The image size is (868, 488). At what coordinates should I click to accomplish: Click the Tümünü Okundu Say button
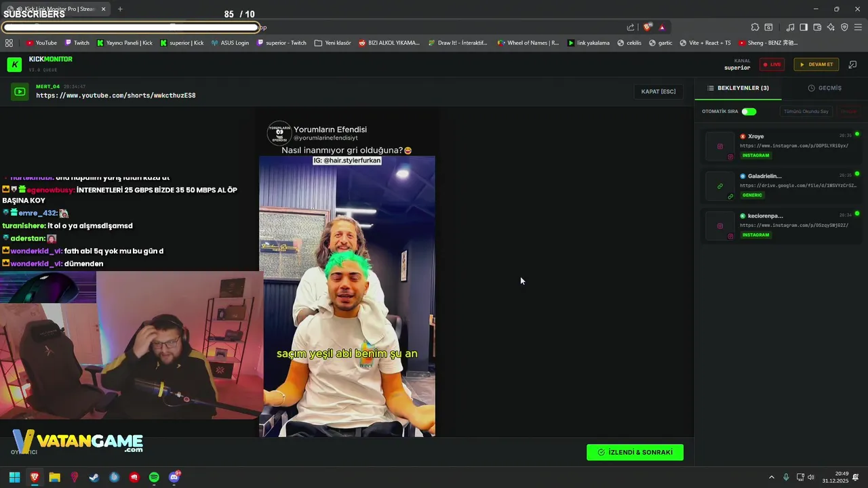point(806,111)
